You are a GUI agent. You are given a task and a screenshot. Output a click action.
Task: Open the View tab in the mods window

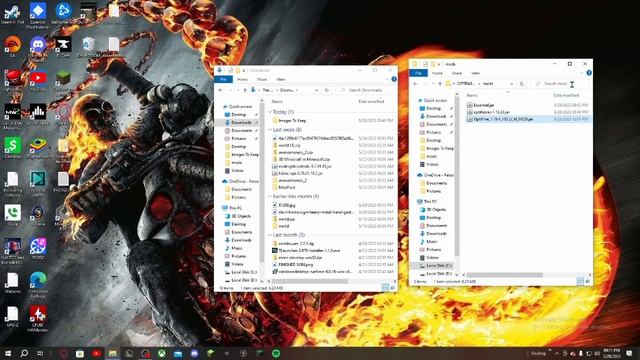[476, 73]
